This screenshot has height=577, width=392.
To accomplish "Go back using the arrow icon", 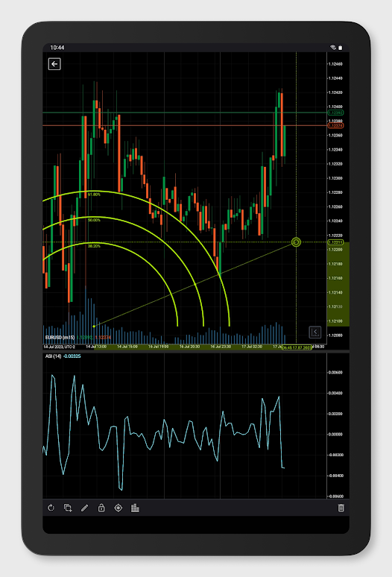I will coord(54,64).
